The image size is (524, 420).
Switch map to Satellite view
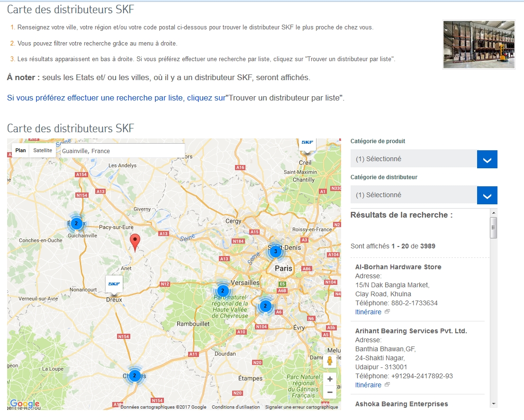[x=43, y=151]
